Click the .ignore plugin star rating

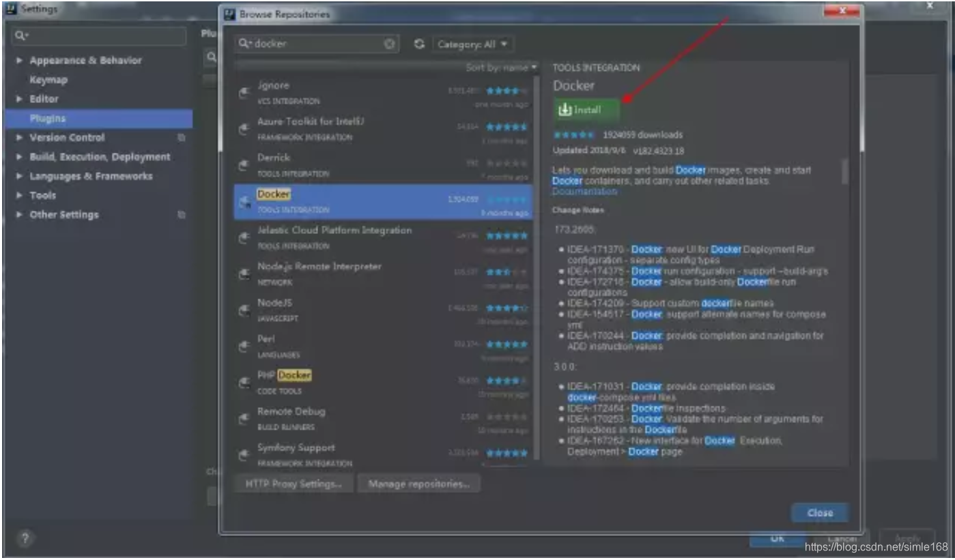[507, 90]
